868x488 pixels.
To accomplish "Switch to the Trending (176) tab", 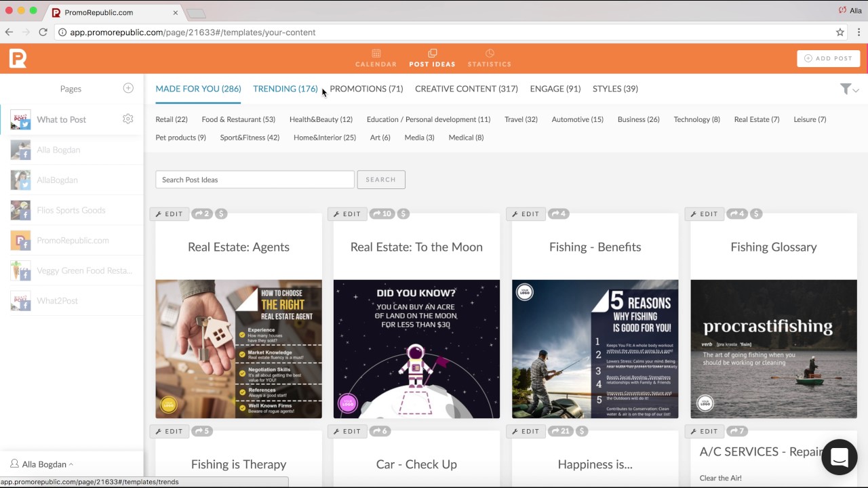I will point(285,89).
